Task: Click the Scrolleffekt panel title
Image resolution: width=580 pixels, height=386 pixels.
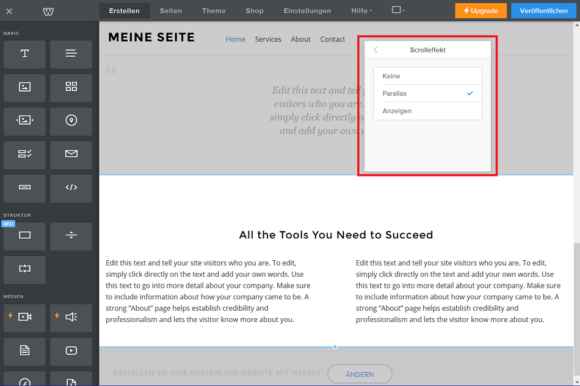Action: click(x=428, y=50)
